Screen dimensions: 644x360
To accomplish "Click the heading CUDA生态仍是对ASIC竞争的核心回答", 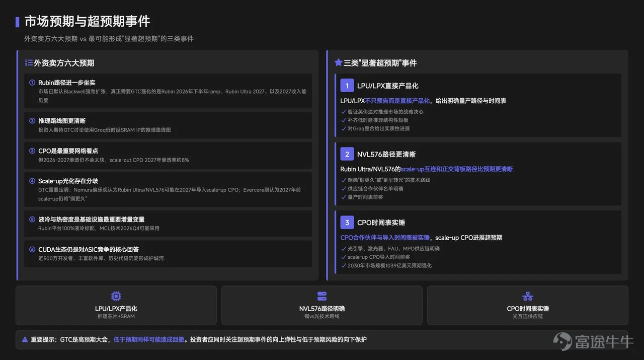I will pyautogui.click(x=89, y=250).
